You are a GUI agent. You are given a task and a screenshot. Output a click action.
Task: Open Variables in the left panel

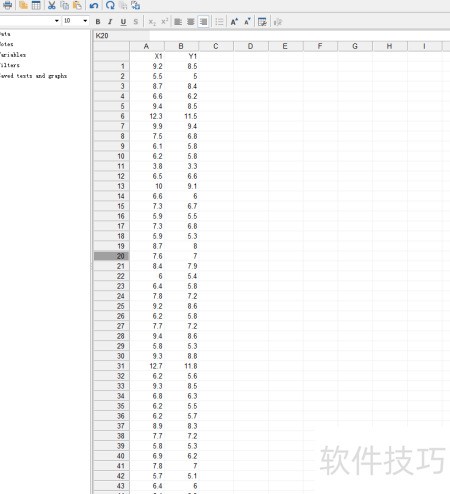[13, 55]
